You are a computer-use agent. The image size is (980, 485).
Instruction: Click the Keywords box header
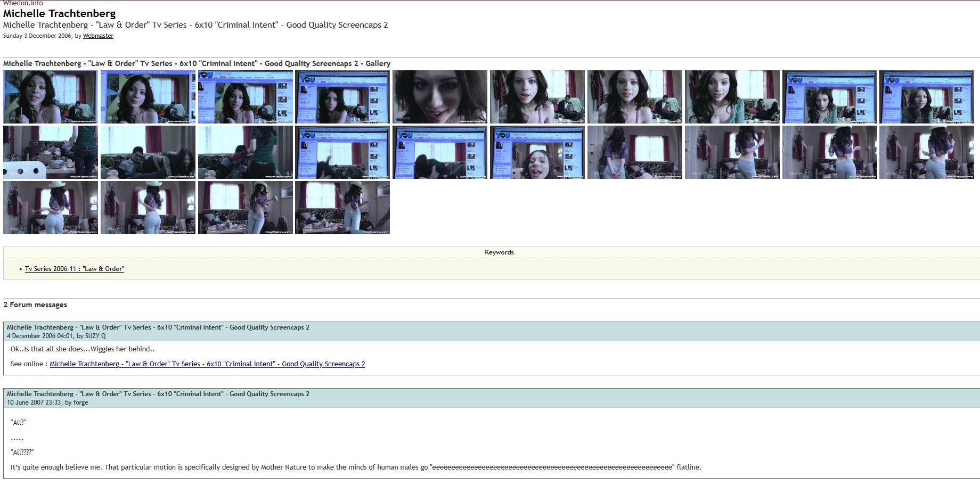[x=499, y=252]
